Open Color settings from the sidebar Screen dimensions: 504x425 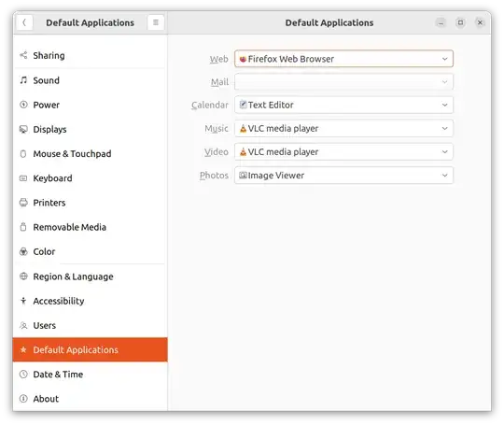[90, 251]
